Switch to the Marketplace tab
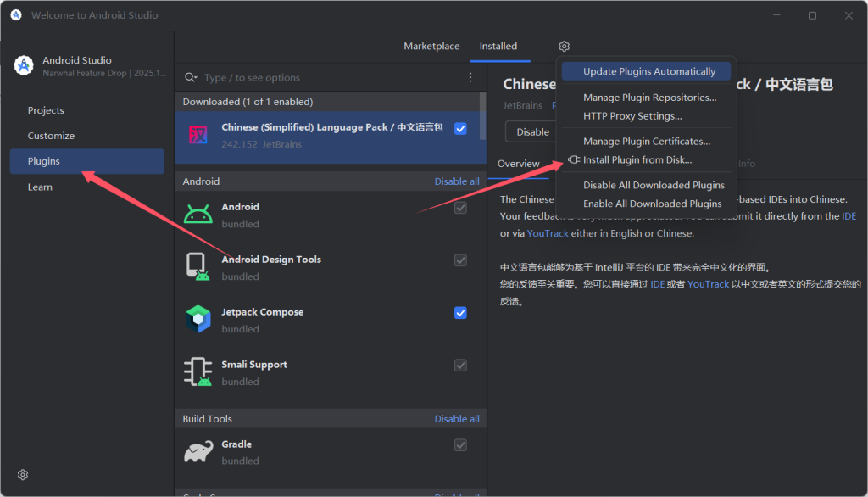This screenshot has height=497, width=868. tap(431, 46)
